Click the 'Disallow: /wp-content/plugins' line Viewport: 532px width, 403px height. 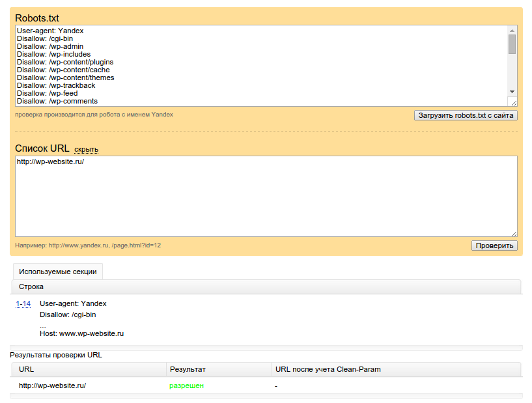(64, 62)
